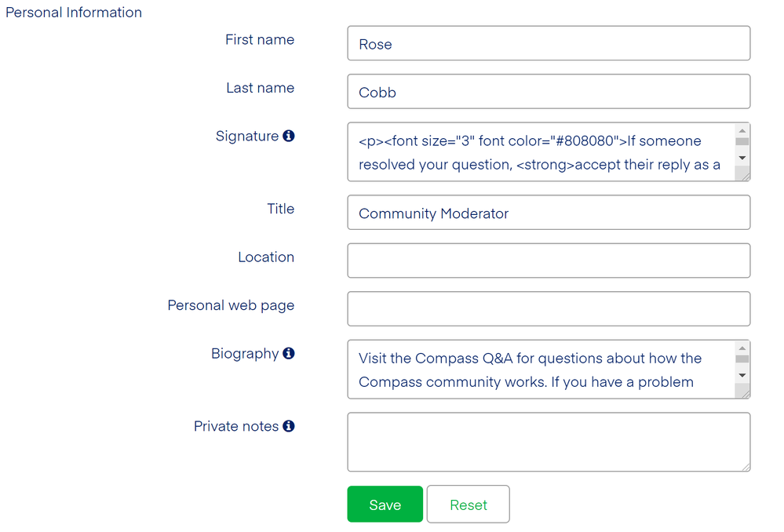Screen dimensions: 784x532
Task: Click the info icon beside Private notes
Action: point(288,426)
